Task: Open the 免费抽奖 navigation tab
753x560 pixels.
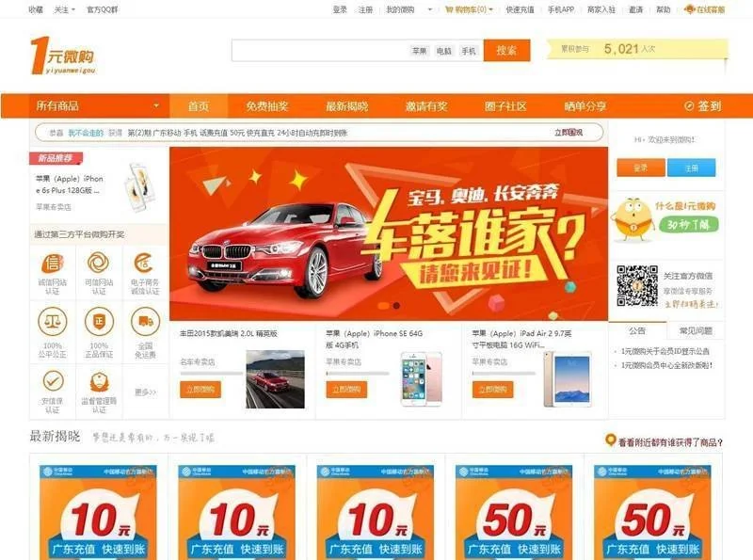Action: tap(266, 106)
